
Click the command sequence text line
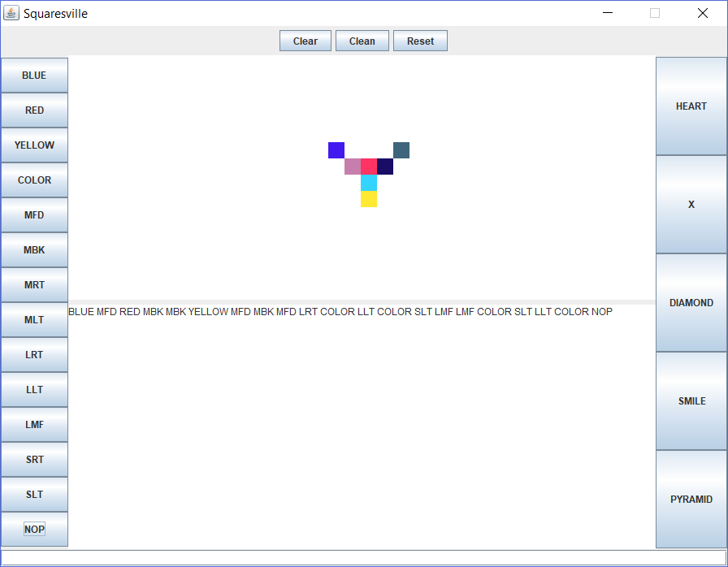(x=340, y=312)
